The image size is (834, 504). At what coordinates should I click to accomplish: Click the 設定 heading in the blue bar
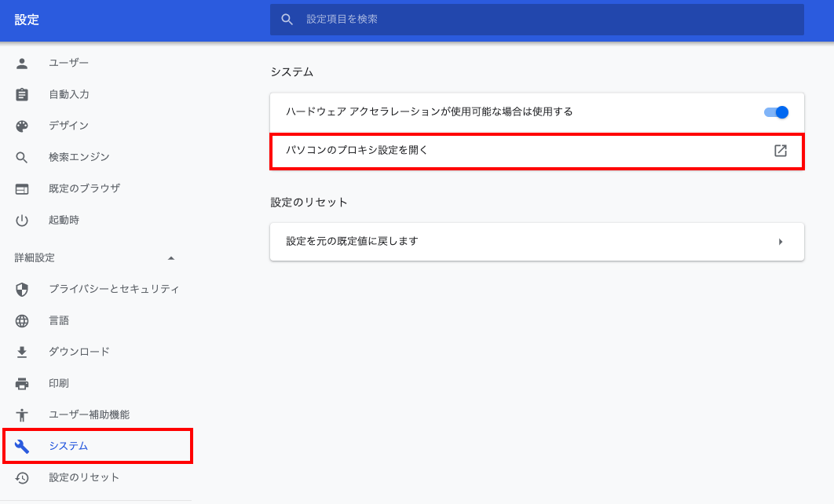click(x=27, y=20)
